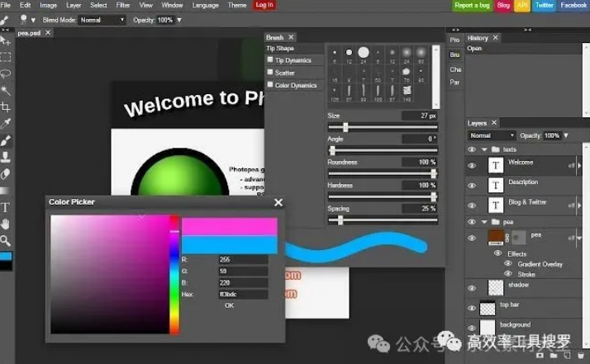
Task: Toggle visibility of the Description layer
Action: tap(472, 186)
